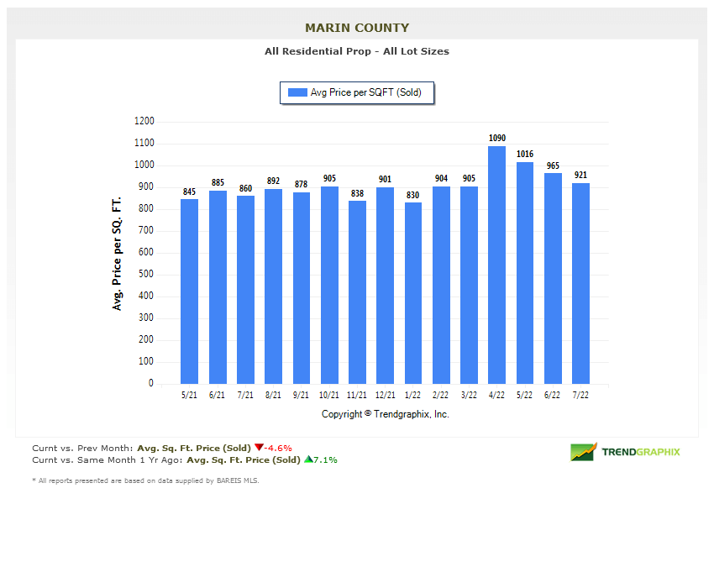Click the Trendgraphix logo icon
714x588 pixels.
point(583,452)
